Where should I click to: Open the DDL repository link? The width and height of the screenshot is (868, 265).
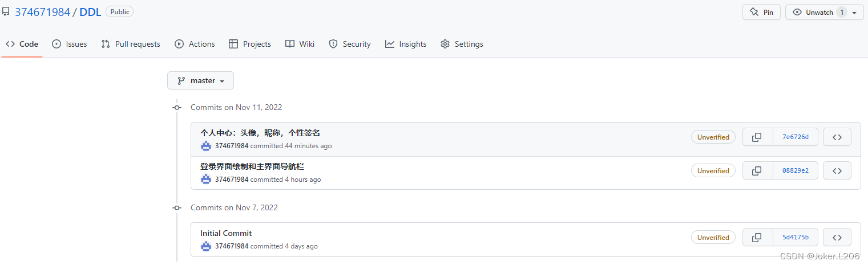(x=90, y=12)
